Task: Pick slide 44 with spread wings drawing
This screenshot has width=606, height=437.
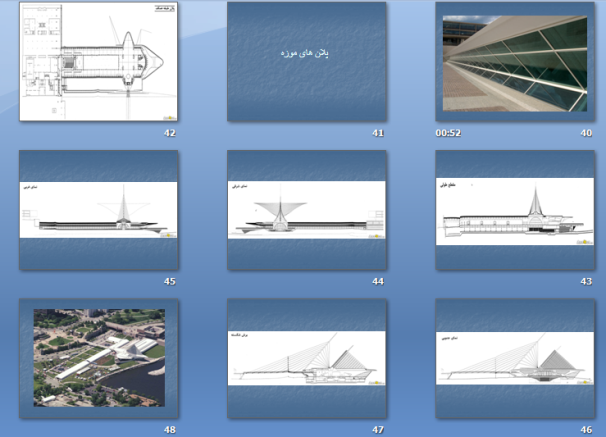Action: tap(306, 211)
